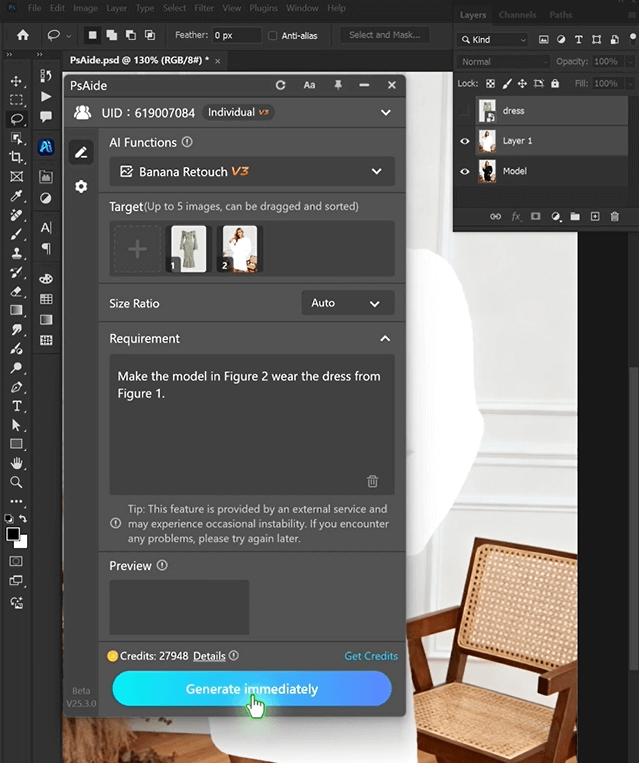This screenshot has height=763, width=639.
Task: Hide Layer 1 using its eye icon
Action: (x=465, y=141)
